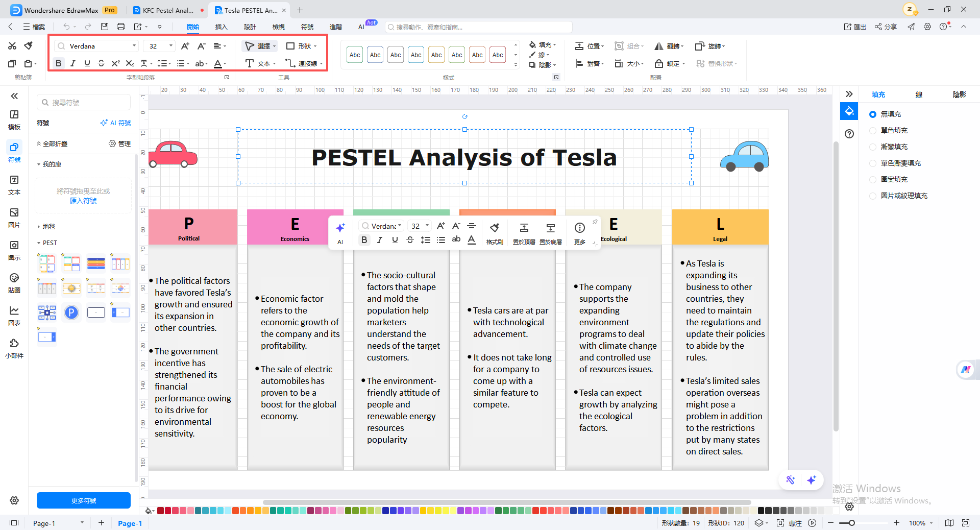Click the fill bucket icon in the right panel
Screen dimensions: 980x530
coord(849,111)
